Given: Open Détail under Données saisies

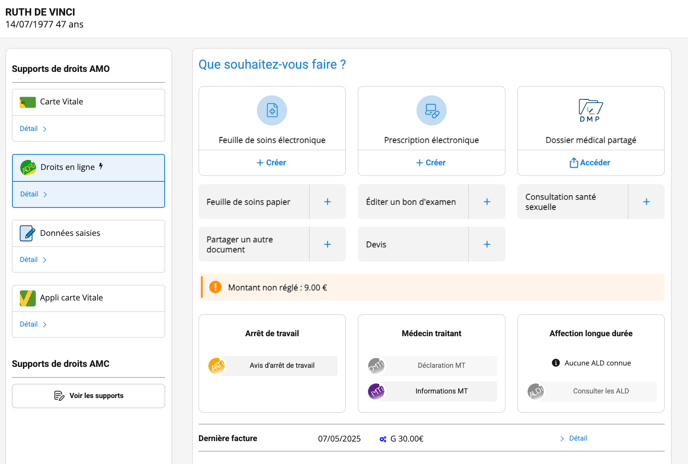Looking at the screenshot, I should tap(33, 259).
